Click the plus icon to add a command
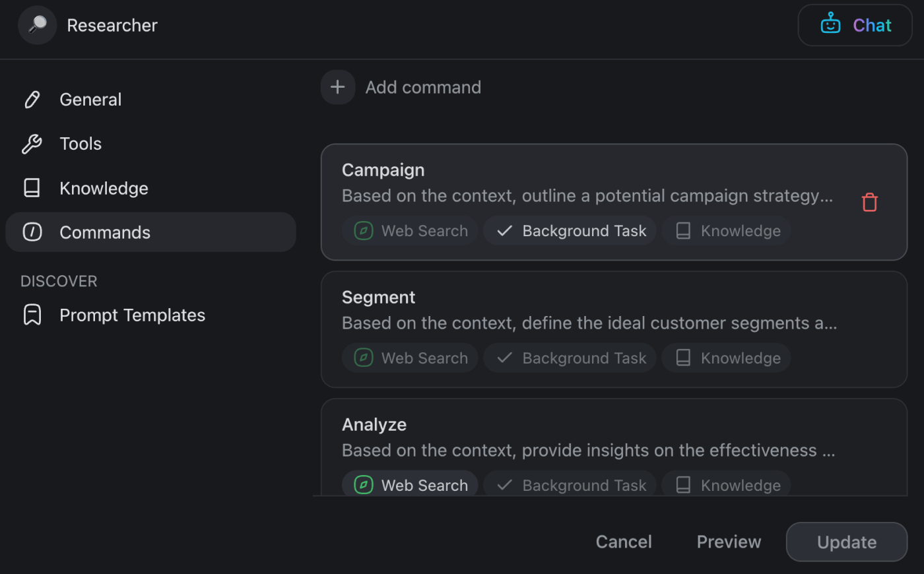Viewport: 924px width, 574px height. [337, 86]
